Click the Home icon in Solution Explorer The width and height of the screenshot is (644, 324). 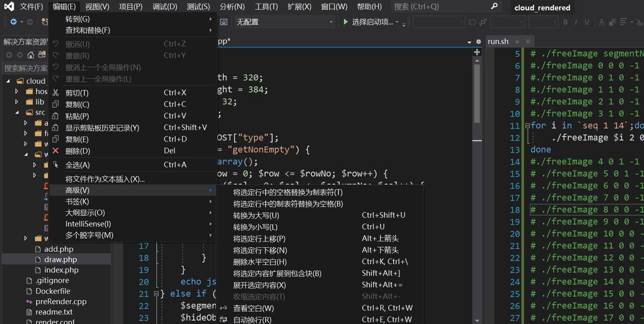click(31, 55)
